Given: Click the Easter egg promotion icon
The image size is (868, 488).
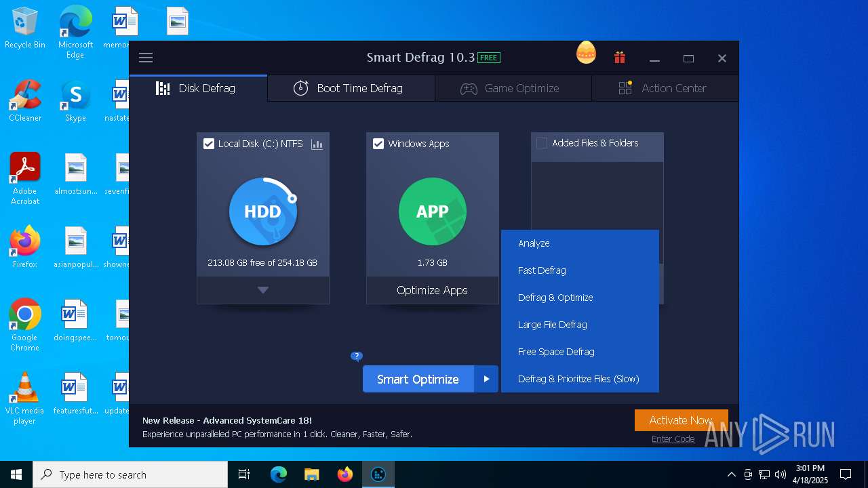Looking at the screenshot, I should coord(586,53).
